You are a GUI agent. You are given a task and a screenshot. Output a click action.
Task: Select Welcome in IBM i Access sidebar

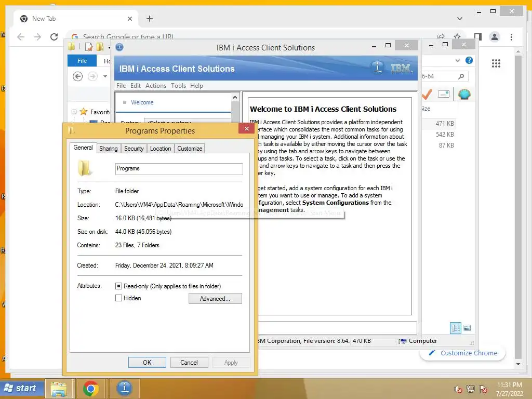tap(142, 102)
